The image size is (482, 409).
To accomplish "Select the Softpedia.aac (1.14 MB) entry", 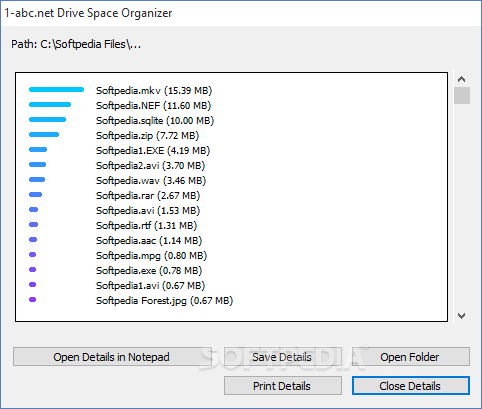I will click(x=149, y=241).
